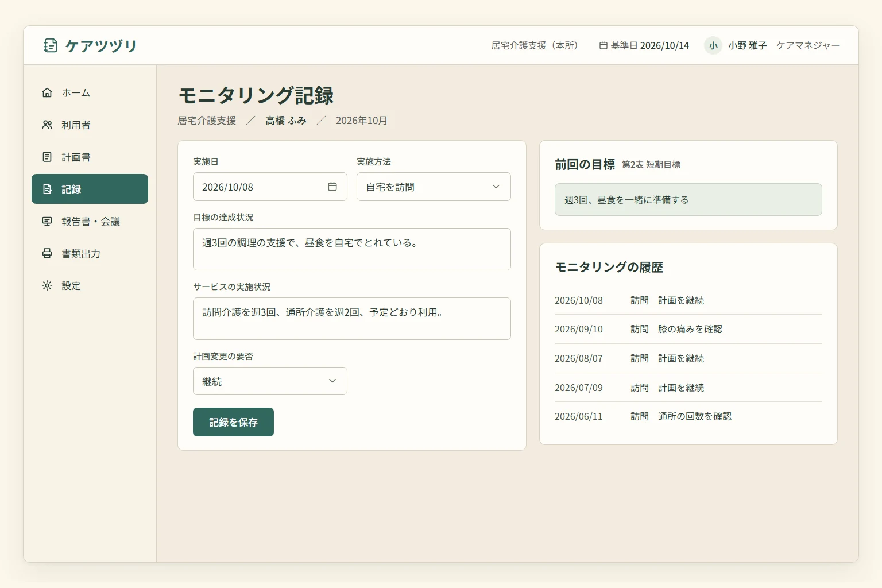Click the goal 週3回、昼食を一緒に準備する
This screenshot has width=882, height=588.
tap(688, 200)
